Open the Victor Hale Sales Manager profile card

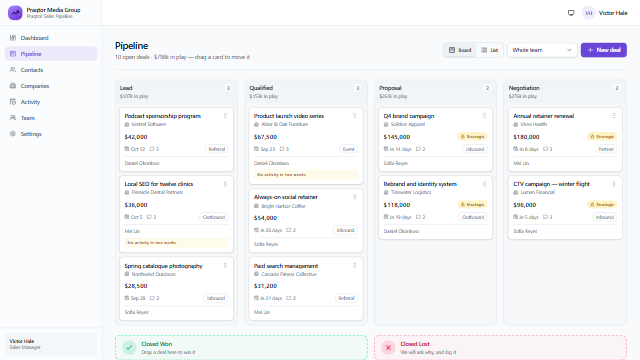pyautogui.click(x=51, y=344)
